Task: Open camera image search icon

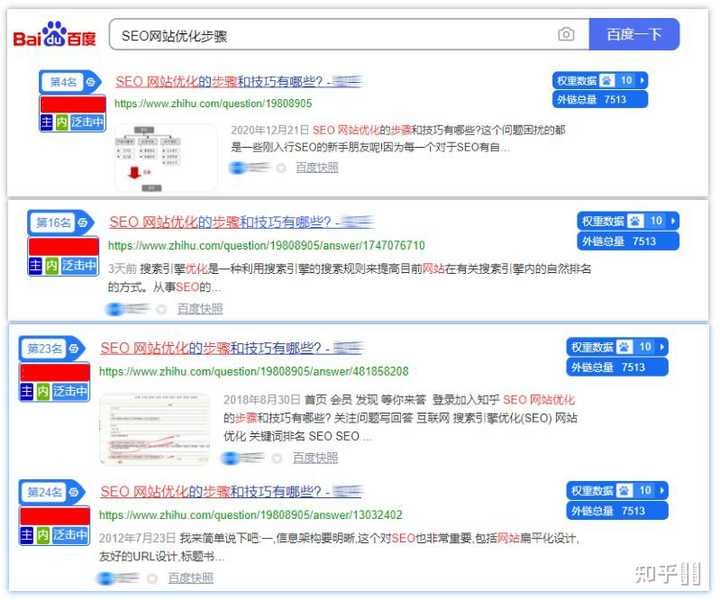Action: pyautogui.click(x=566, y=34)
